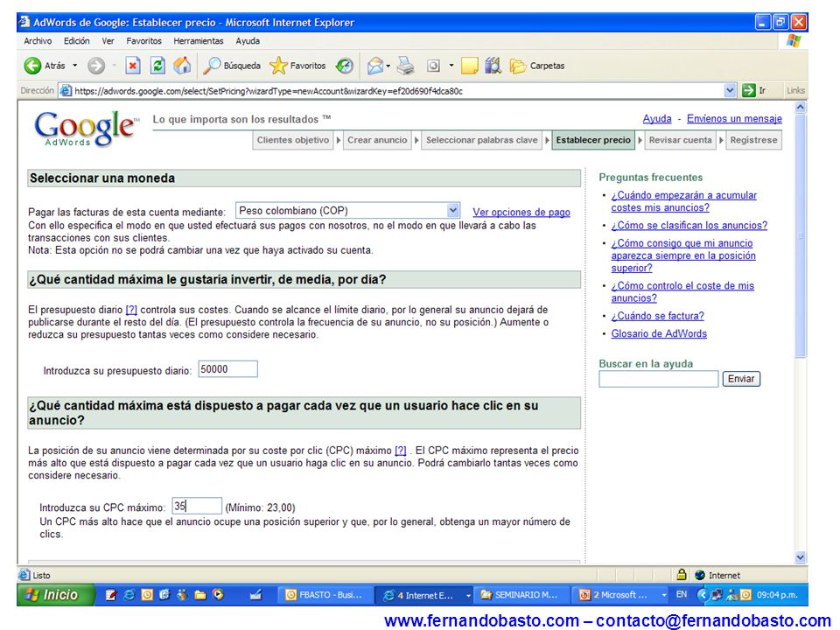Viewport: 840px width, 630px height.
Task: Switch to the SEMINARIO M... taskbar folder
Action: pyautogui.click(x=521, y=595)
